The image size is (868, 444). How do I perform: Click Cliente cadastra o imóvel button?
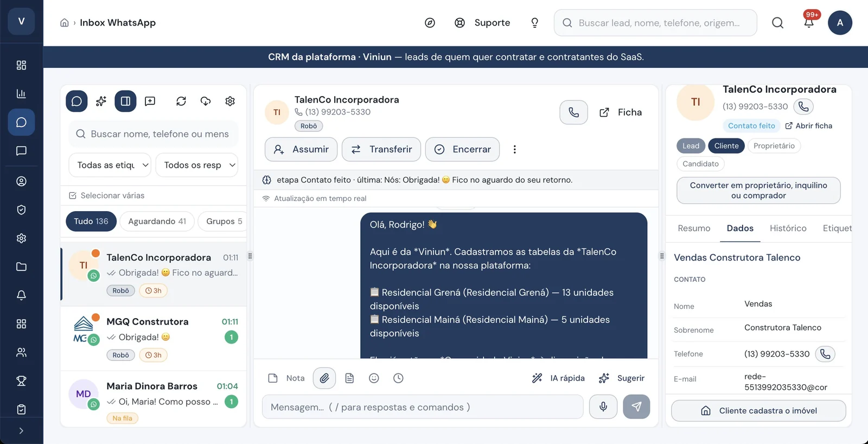(x=758, y=411)
